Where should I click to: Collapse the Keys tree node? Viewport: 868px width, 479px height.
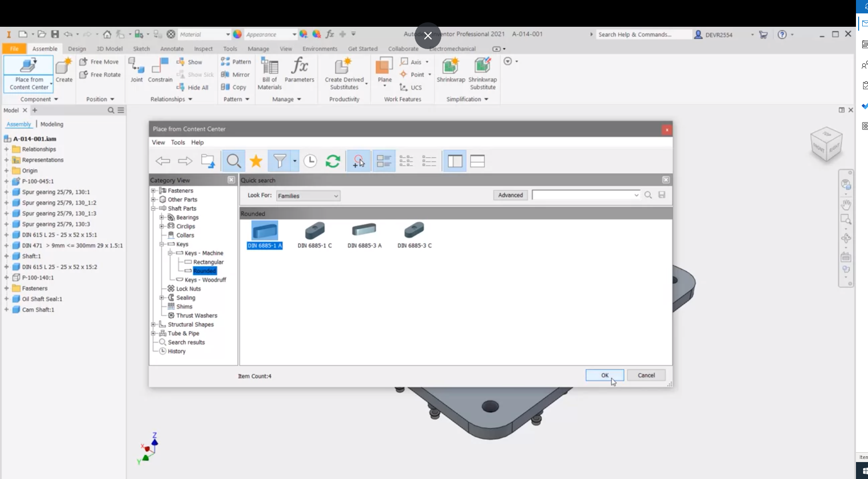161,244
